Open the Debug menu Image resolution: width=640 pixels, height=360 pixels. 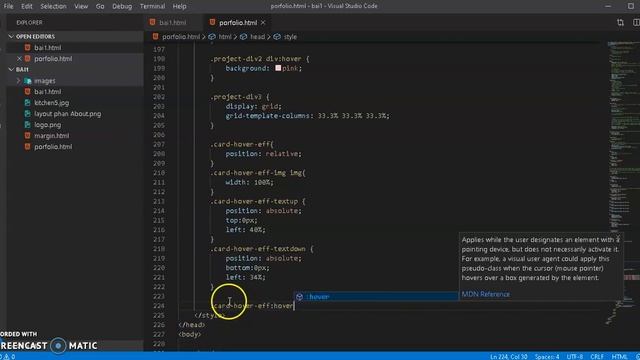pos(122,6)
